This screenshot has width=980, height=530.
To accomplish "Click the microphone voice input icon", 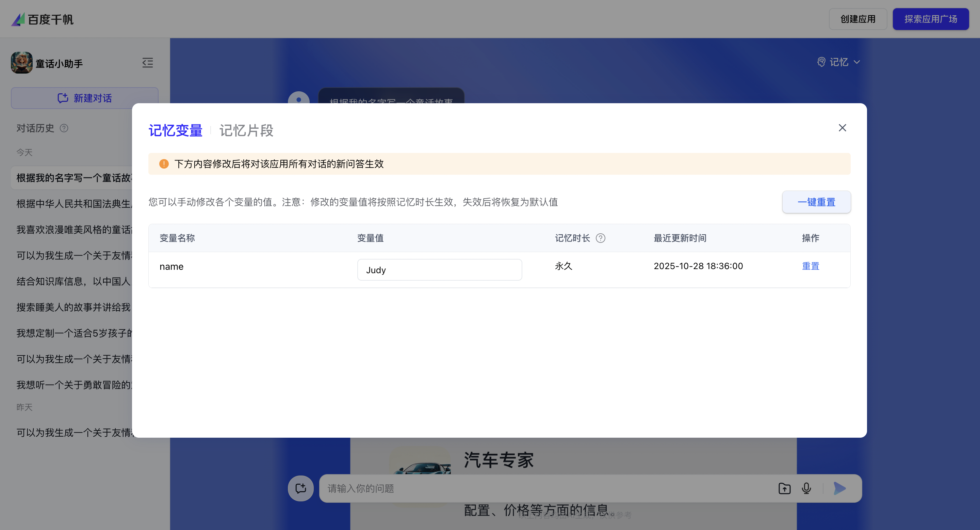I will pos(806,488).
